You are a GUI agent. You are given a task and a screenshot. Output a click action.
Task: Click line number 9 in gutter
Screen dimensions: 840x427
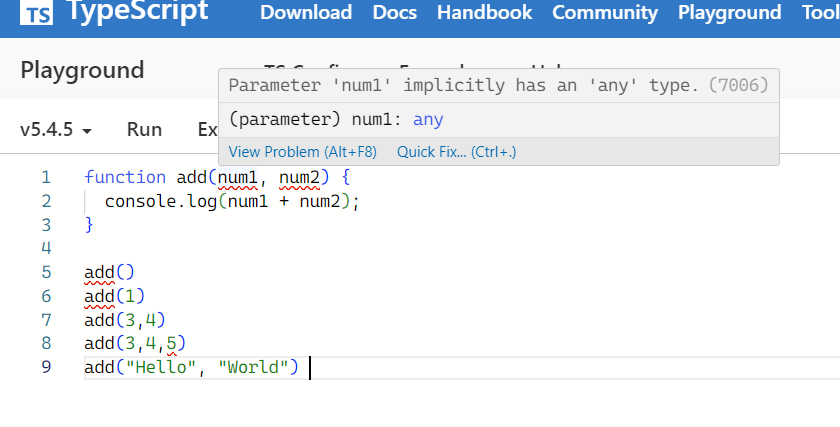tap(46, 367)
